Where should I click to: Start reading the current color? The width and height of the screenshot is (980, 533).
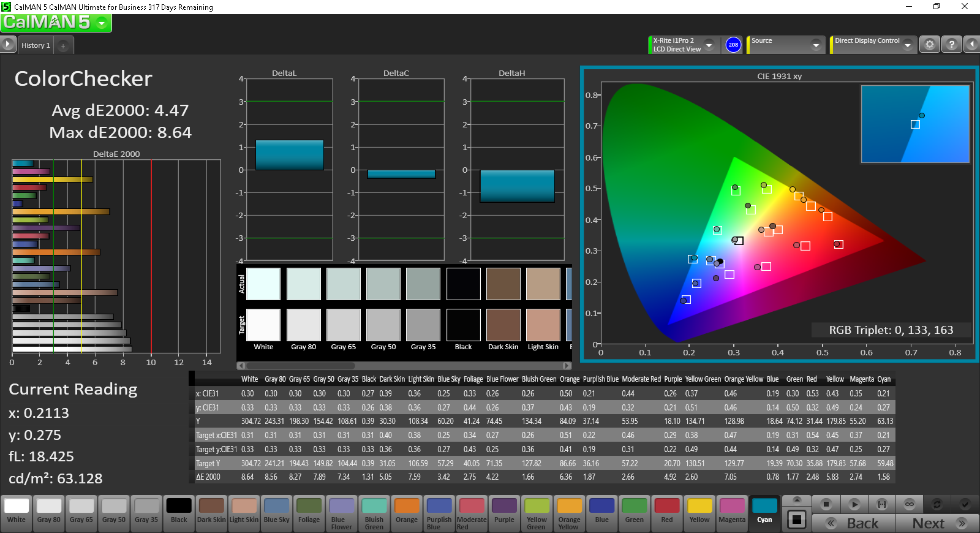[x=854, y=504]
